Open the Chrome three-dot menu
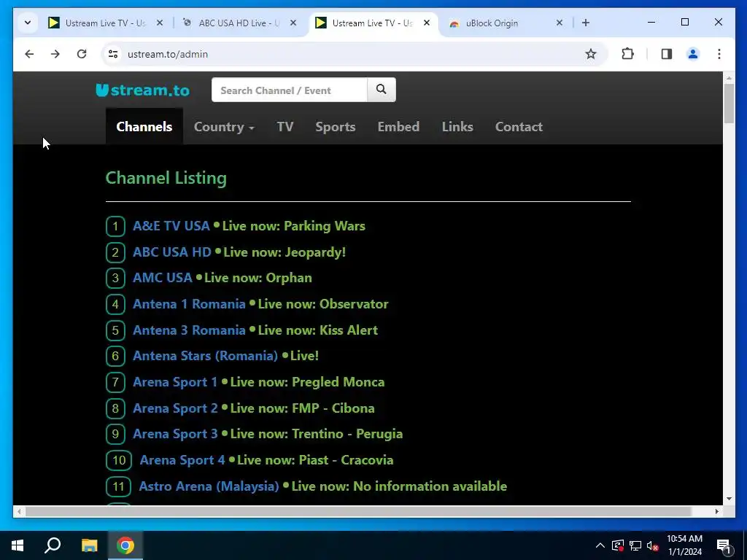747x560 pixels. pos(719,54)
